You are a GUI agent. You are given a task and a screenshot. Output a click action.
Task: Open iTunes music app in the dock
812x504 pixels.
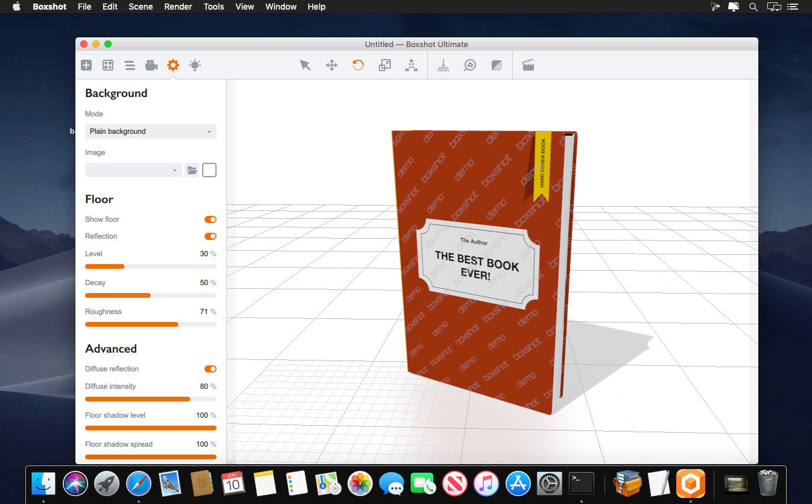pos(486,484)
